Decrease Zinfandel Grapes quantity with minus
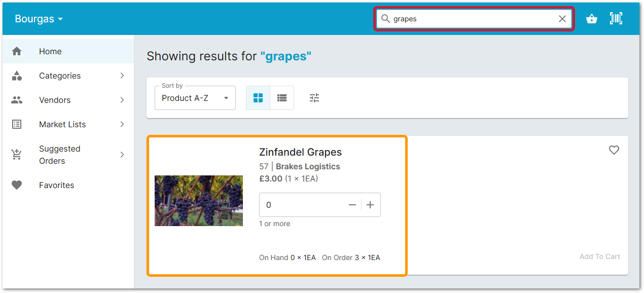 (352, 205)
